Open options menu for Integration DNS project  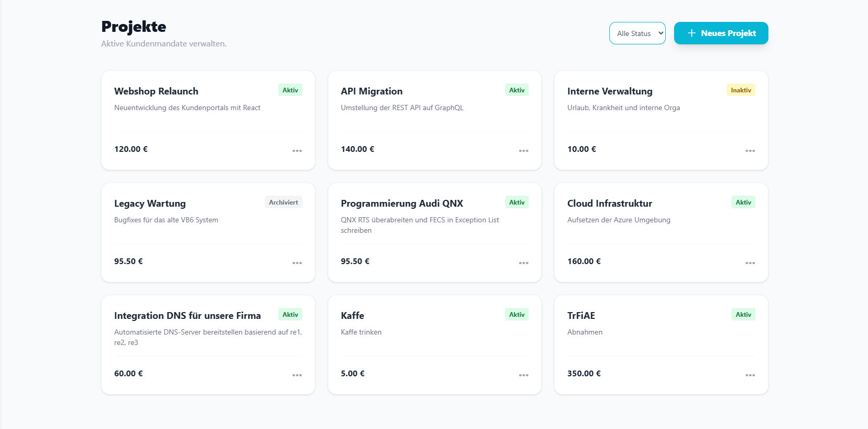(297, 375)
